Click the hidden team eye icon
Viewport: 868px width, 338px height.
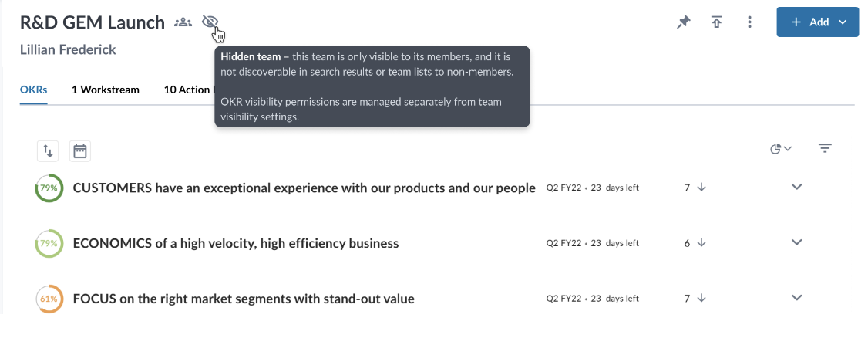pos(210,22)
